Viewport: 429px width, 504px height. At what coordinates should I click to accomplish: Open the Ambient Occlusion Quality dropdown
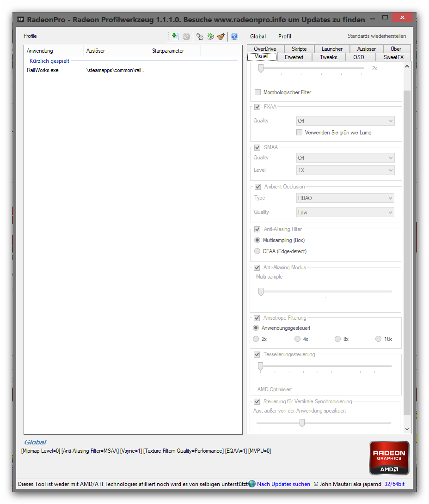point(345,213)
